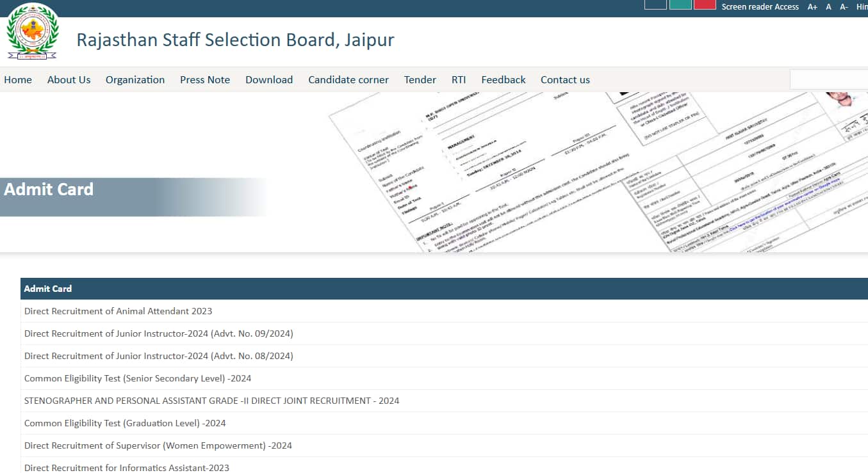The image size is (868, 473).
Task: Select the dark blue theme color swatch
Action: click(x=655, y=4)
